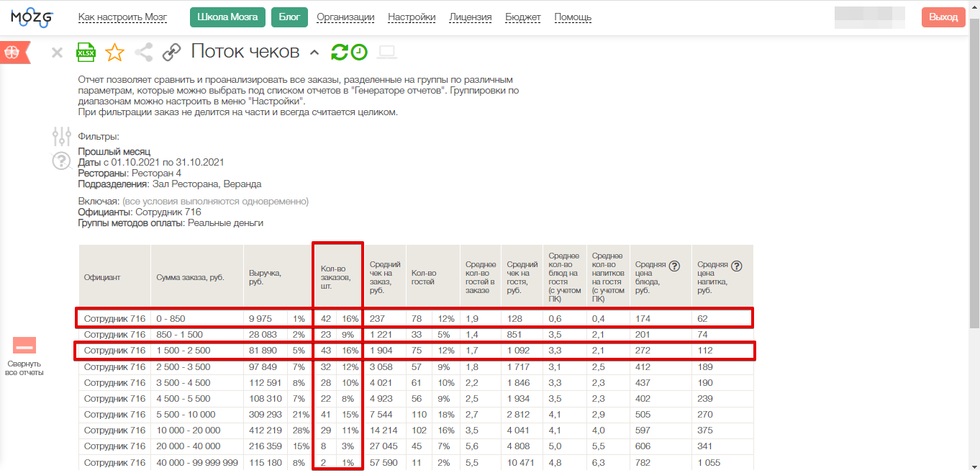The image size is (980, 473).
Task: Refresh the report with green arrows icon
Action: tap(339, 52)
